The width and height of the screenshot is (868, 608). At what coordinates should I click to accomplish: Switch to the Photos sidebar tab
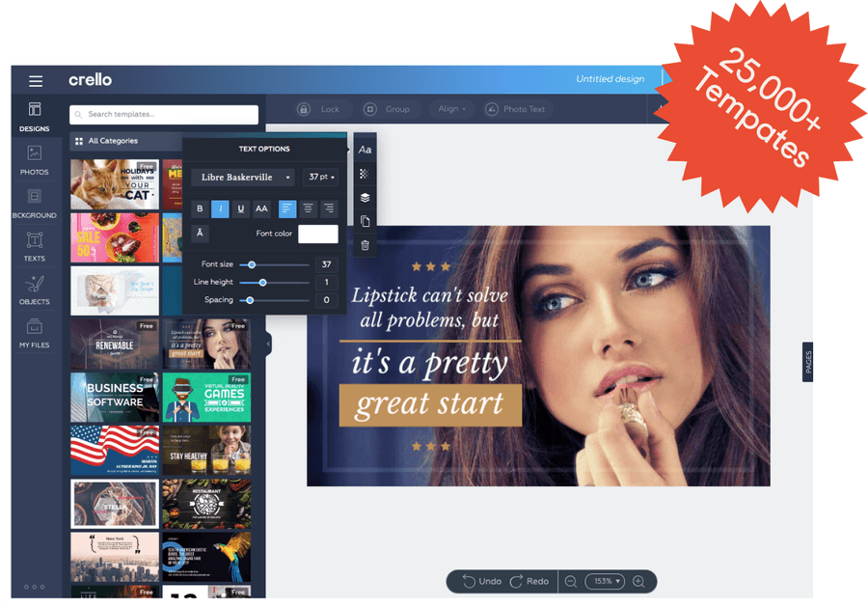(x=35, y=160)
